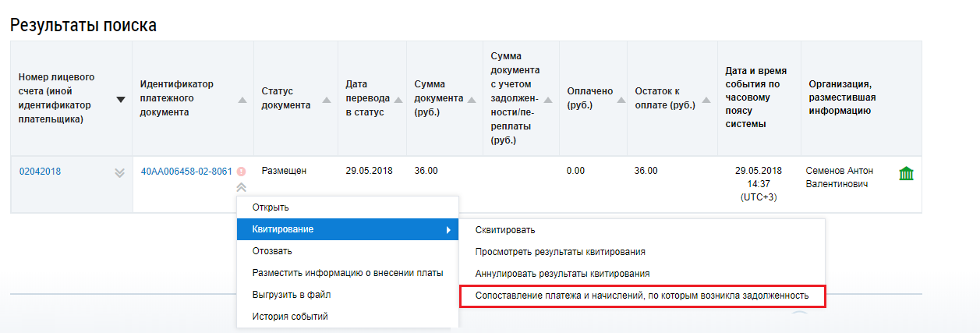The height and width of the screenshot is (333, 980).
Task: Collapse document actions menu double chevron
Action: [242, 187]
